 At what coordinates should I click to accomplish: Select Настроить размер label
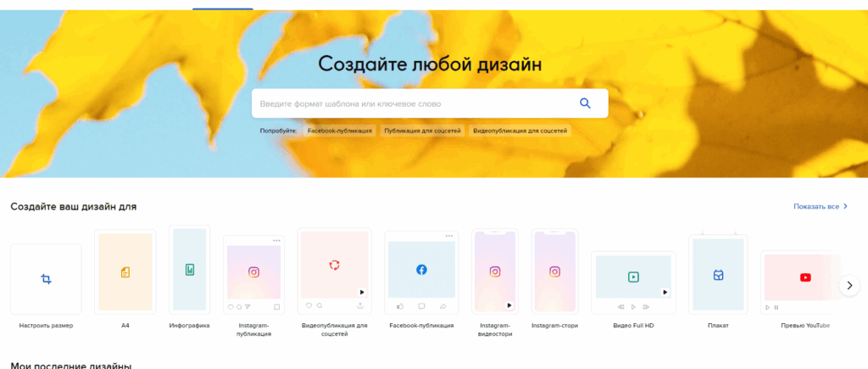click(x=46, y=326)
